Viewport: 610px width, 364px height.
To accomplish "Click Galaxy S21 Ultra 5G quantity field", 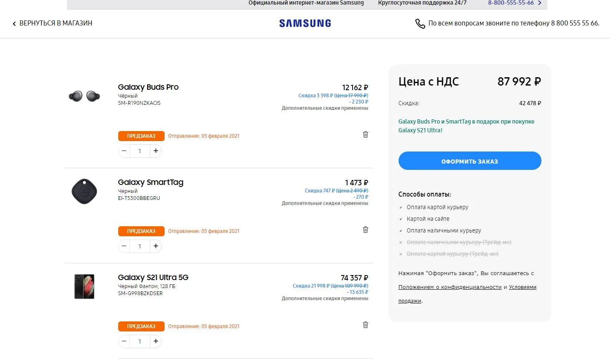I will coord(140,341).
